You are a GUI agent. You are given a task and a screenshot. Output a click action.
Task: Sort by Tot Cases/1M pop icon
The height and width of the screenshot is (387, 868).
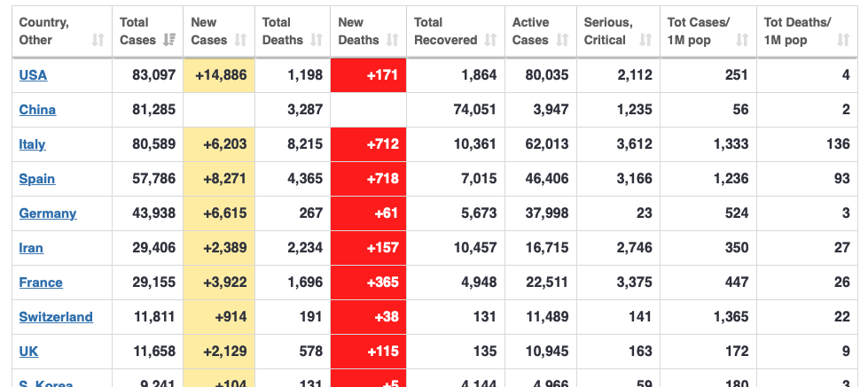[743, 40]
